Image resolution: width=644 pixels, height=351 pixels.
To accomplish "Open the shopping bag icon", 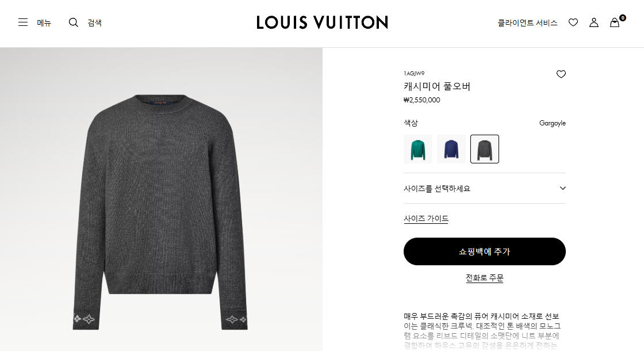I will 615,22.
